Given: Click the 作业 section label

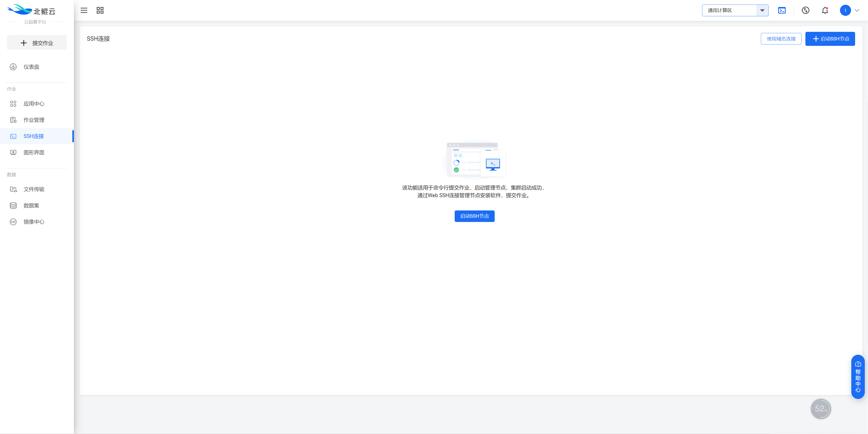Looking at the screenshot, I should [x=12, y=89].
